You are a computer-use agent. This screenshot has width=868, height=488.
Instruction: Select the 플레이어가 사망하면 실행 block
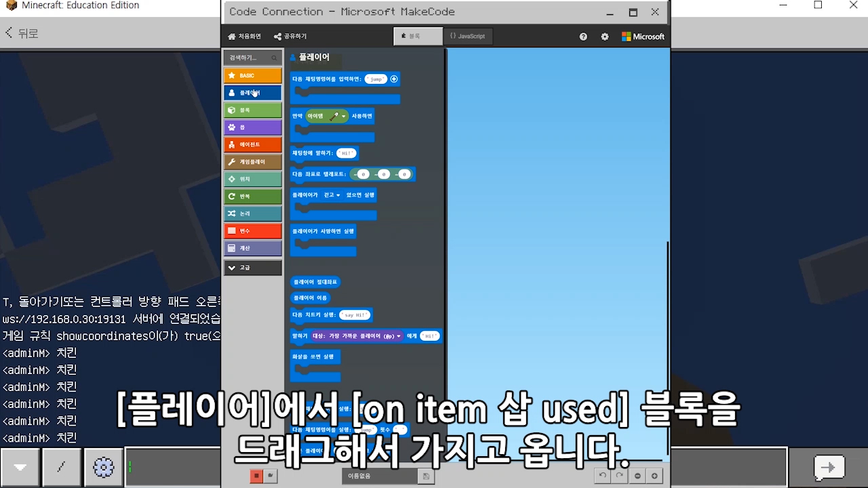[323, 231]
